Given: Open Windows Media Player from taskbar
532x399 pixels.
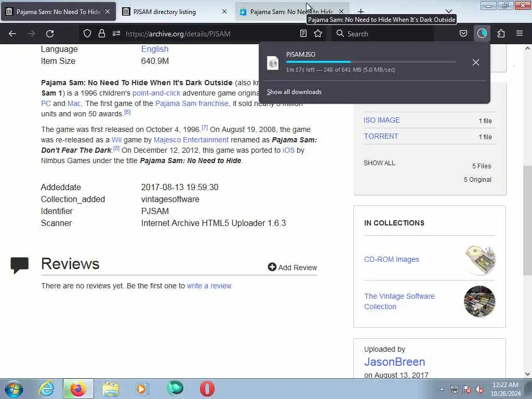Looking at the screenshot, I should (142, 389).
